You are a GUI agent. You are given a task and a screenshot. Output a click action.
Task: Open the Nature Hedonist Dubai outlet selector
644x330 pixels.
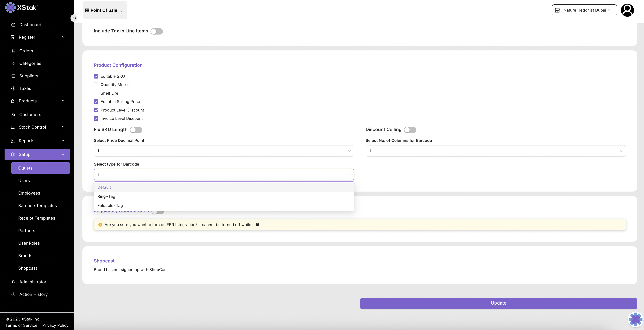point(584,10)
